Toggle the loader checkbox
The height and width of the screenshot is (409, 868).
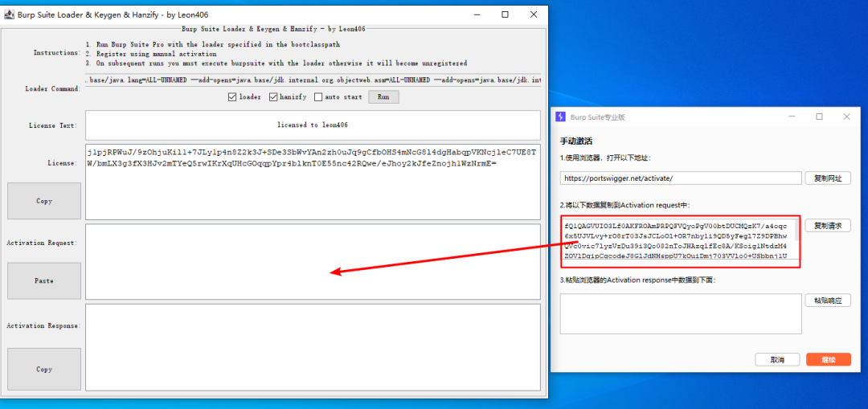pos(232,97)
